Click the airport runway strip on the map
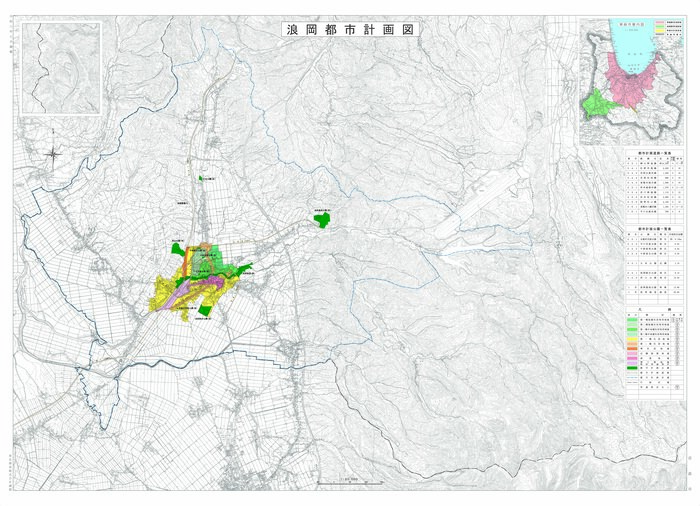This screenshot has height=506, width=700. tap(478, 203)
